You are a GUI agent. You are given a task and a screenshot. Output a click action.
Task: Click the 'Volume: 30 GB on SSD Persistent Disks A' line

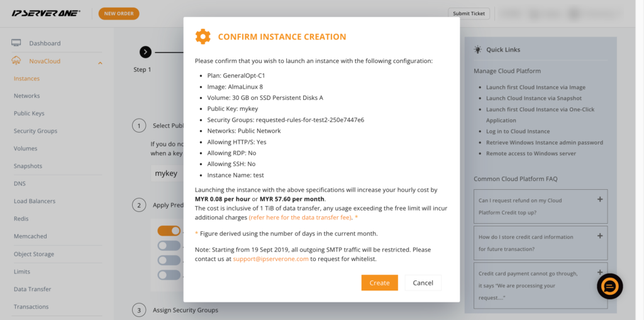point(265,98)
